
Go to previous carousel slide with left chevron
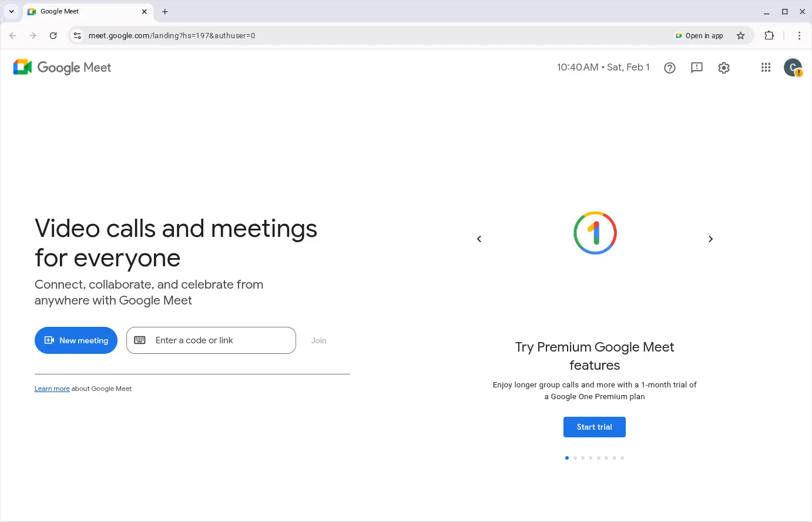tap(479, 239)
